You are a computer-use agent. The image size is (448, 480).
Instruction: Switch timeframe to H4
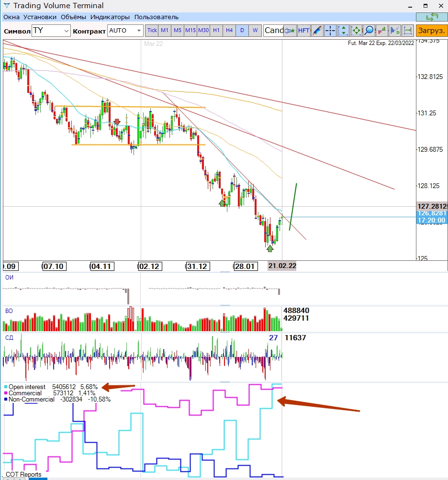pyautogui.click(x=229, y=30)
